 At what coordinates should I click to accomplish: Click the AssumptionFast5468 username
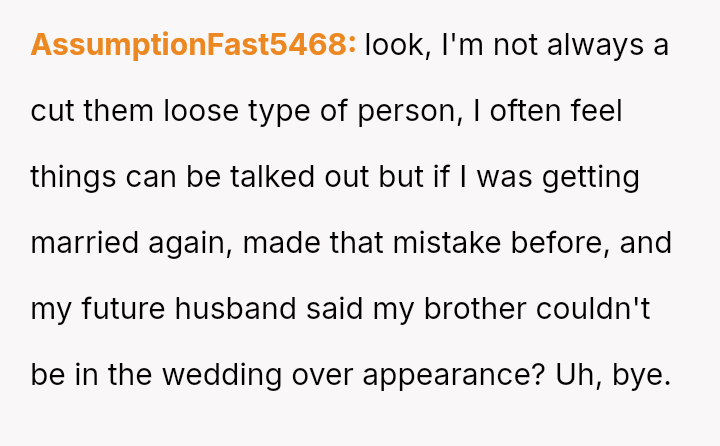[x=193, y=45]
